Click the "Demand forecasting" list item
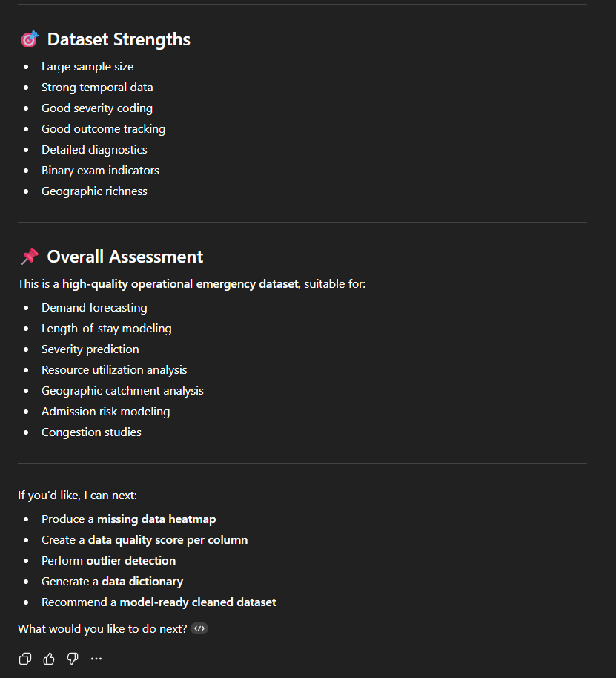Image resolution: width=616 pixels, height=678 pixels. pyautogui.click(x=94, y=308)
